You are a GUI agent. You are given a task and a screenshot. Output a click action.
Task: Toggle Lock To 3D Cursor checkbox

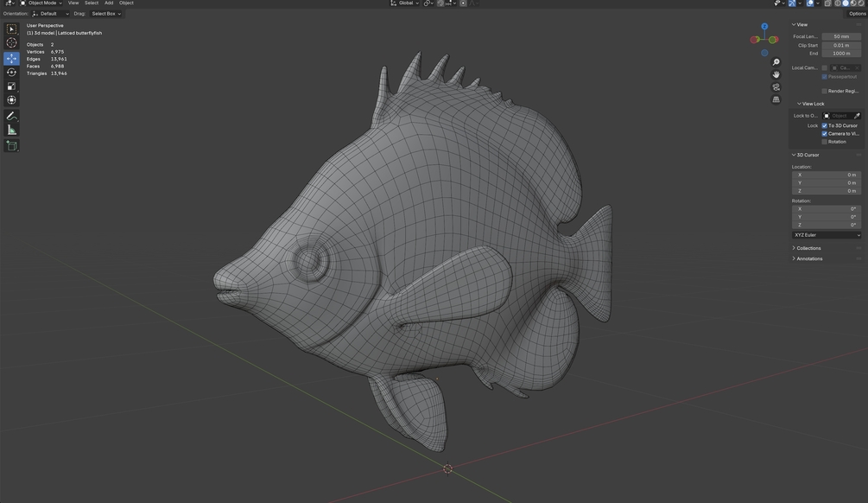tap(824, 126)
